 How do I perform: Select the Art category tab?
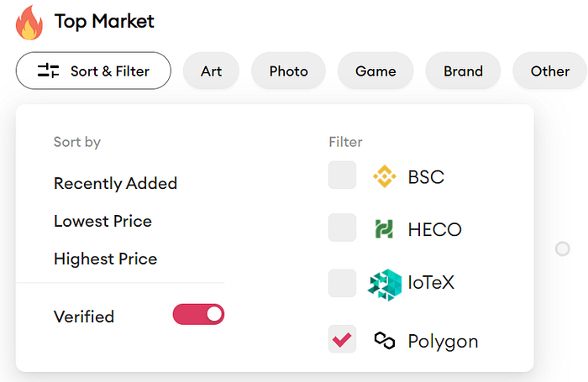coord(212,71)
